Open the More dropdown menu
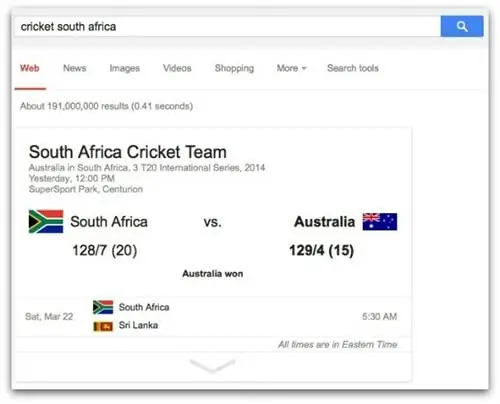The width and height of the screenshot is (500, 404). coord(291,68)
